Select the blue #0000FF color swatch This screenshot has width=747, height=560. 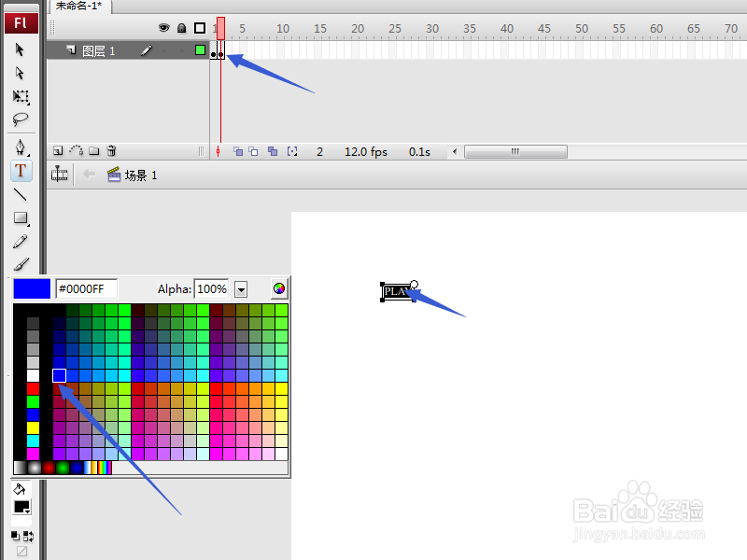(x=60, y=375)
